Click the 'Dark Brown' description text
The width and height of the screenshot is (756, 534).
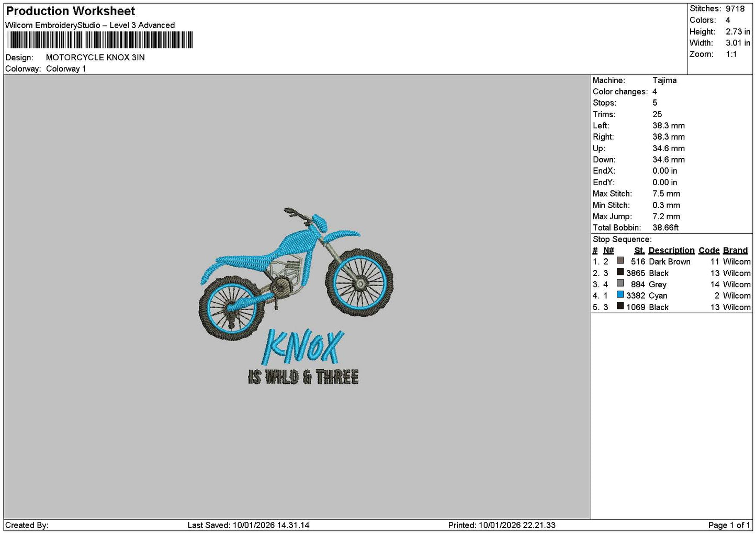(x=669, y=262)
